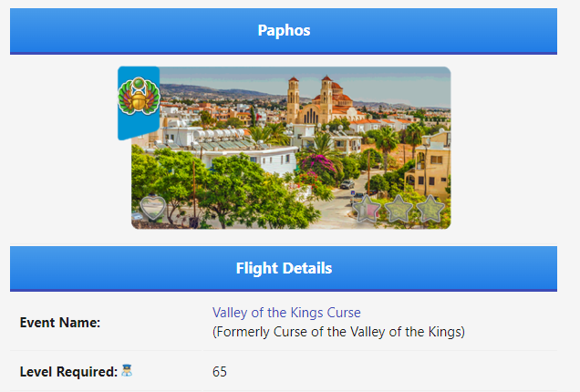Toggle the heart favorite icon on the photo
The image size is (580, 392).
pos(152,209)
